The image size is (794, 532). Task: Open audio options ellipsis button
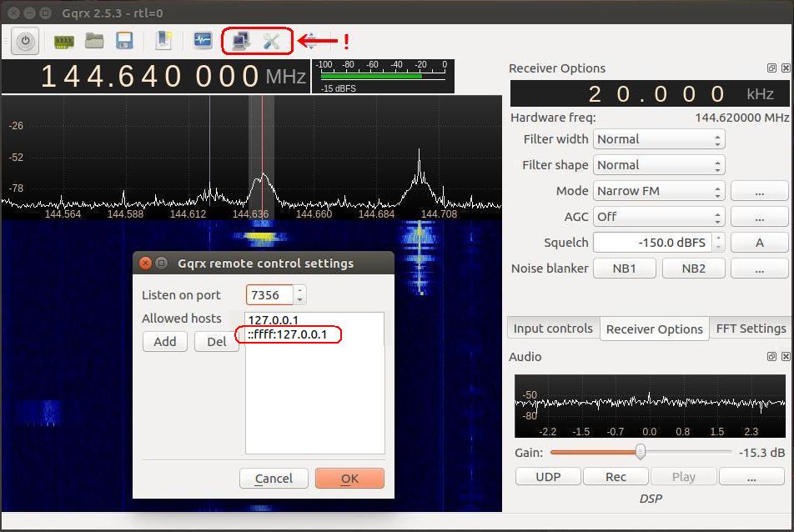coord(751,476)
